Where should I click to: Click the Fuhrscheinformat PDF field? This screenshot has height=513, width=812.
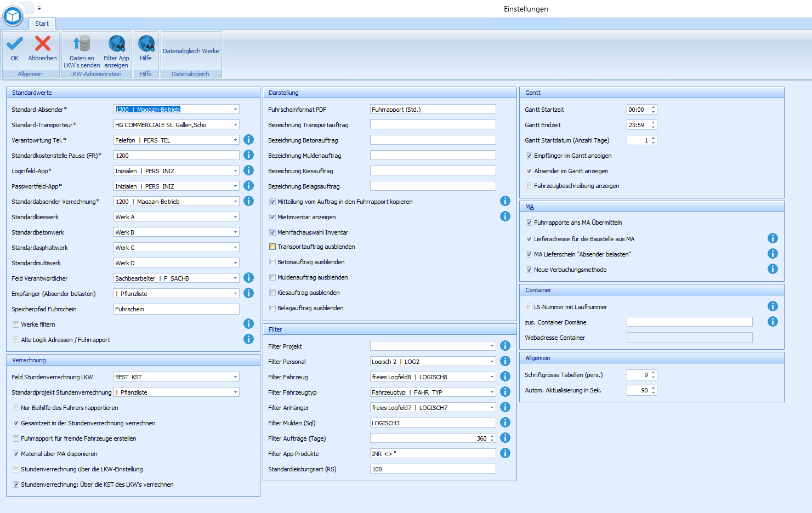click(433, 109)
